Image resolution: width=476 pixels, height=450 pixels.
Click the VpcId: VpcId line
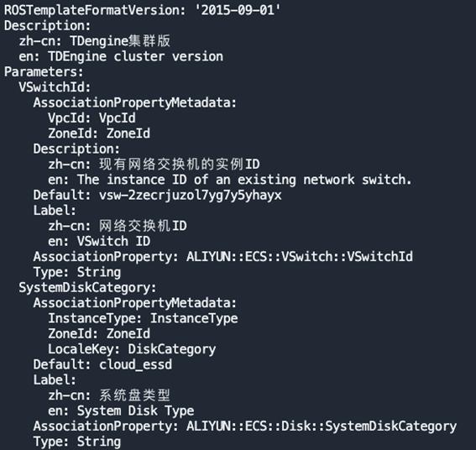[x=92, y=118]
